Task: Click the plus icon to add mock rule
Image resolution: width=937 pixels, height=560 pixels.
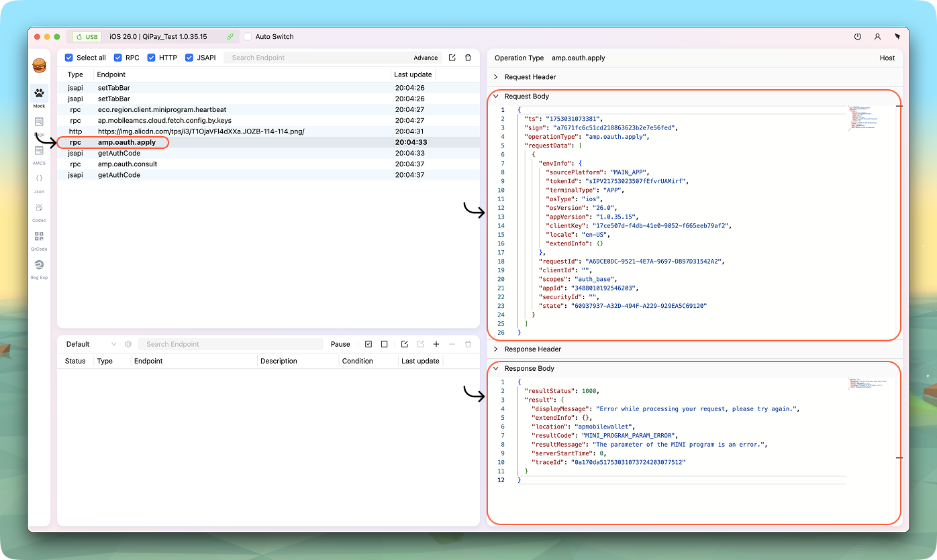Action: pyautogui.click(x=436, y=344)
